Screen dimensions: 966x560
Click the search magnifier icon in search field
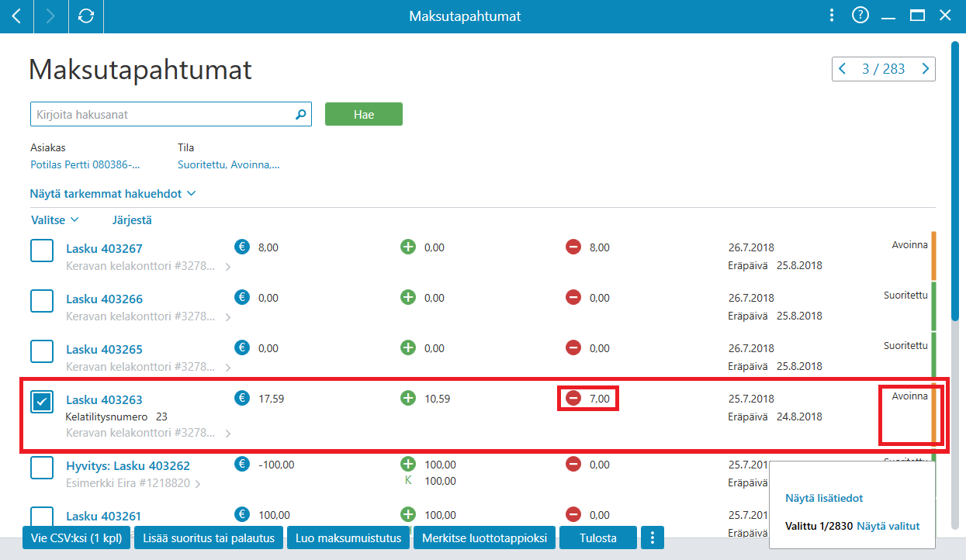300,115
